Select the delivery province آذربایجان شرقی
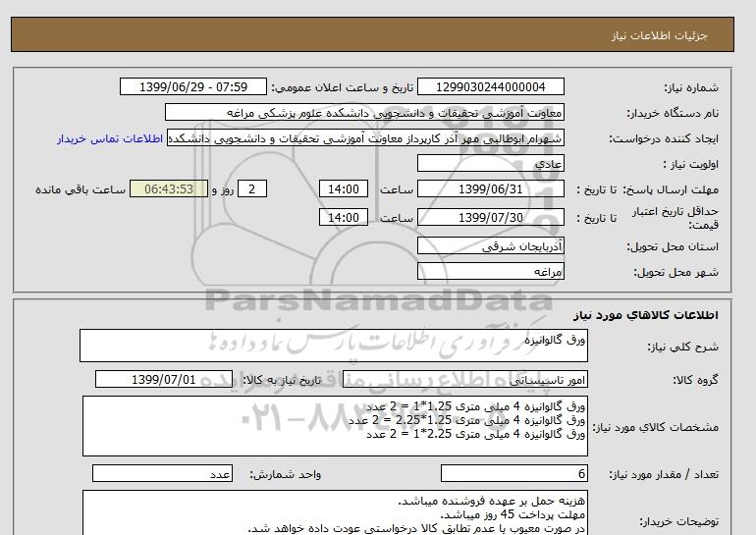 pyautogui.click(x=490, y=245)
